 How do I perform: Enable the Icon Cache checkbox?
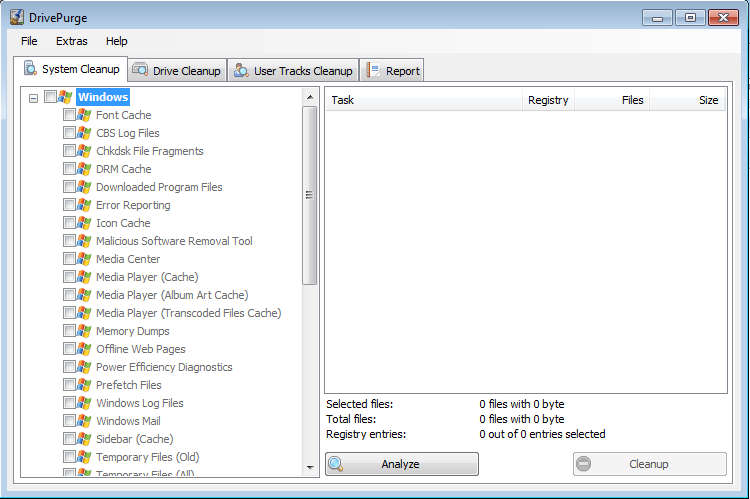[x=69, y=222]
